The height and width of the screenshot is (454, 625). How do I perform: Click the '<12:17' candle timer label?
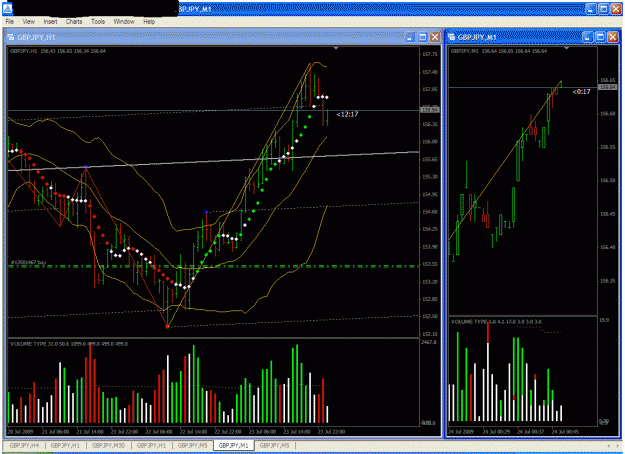click(x=347, y=114)
